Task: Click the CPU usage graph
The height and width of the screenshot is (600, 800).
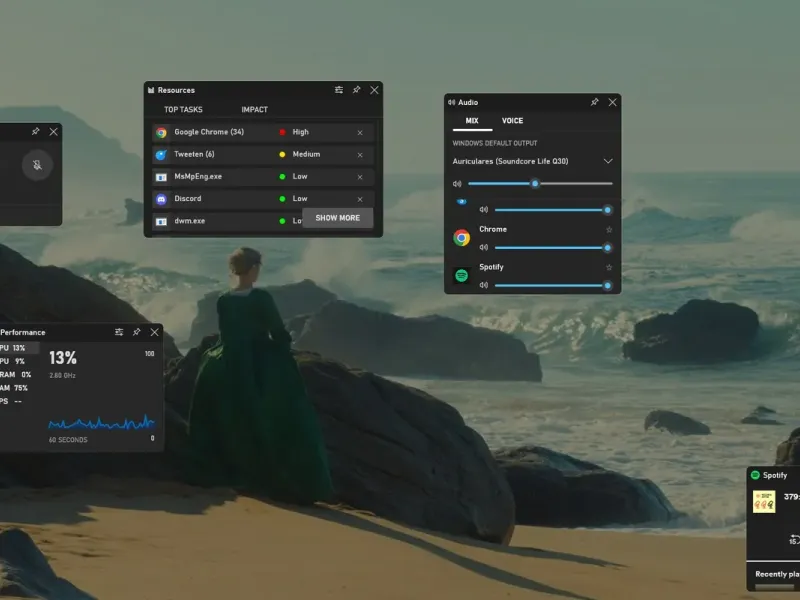Action: [x=102, y=422]
